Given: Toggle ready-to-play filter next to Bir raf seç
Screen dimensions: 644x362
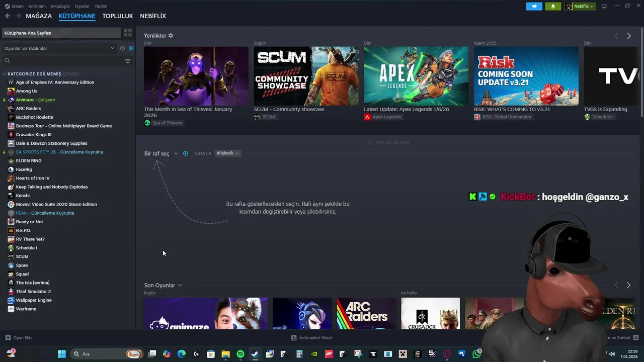Looking at the screenshot, I should 186,153.
